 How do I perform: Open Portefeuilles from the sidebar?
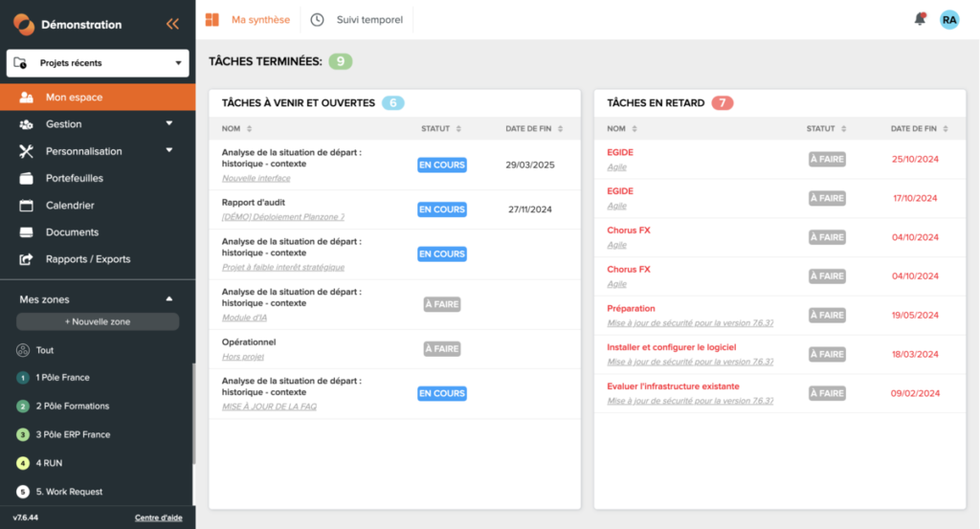point(74,178)
